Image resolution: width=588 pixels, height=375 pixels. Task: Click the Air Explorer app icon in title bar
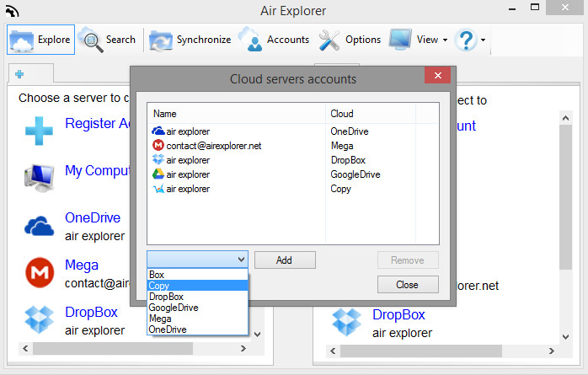(x=13, y=11)
